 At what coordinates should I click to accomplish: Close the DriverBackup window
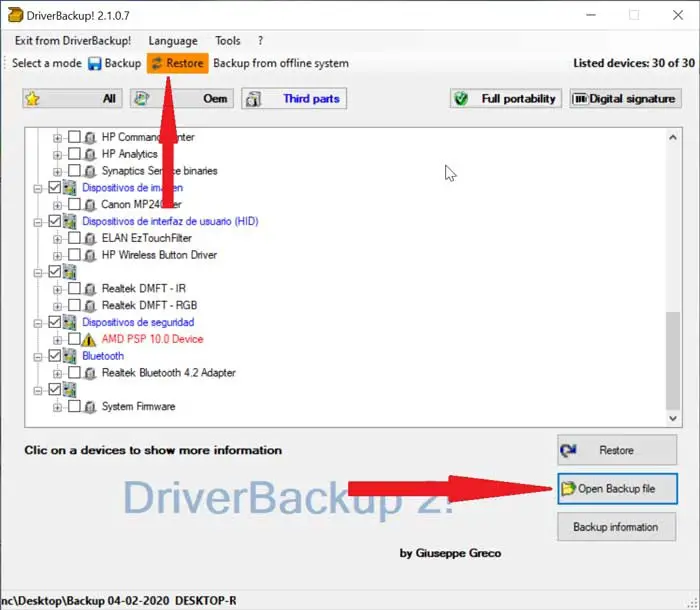[x=678, y=15]
